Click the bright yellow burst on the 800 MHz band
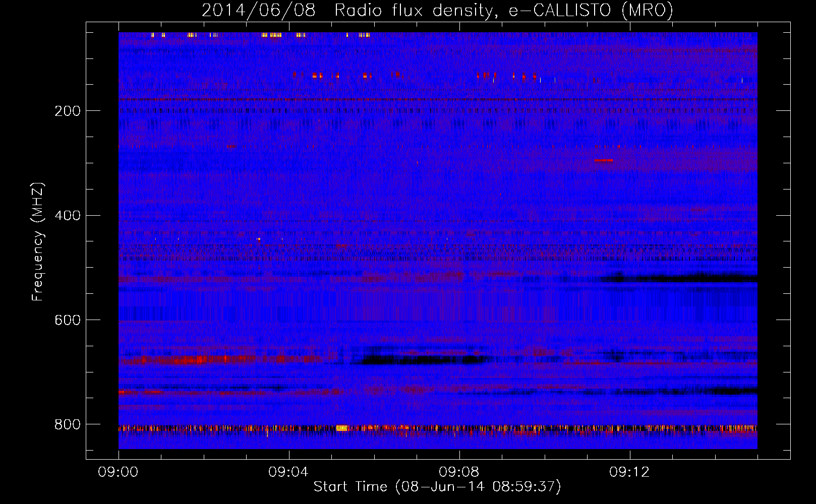816x504 pixels. point(342,428)
